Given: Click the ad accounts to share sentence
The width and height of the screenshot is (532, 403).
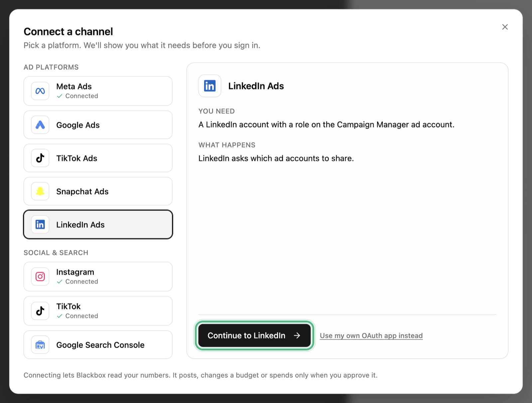Looking at the screenshot, I should click(x=276, y=158).
